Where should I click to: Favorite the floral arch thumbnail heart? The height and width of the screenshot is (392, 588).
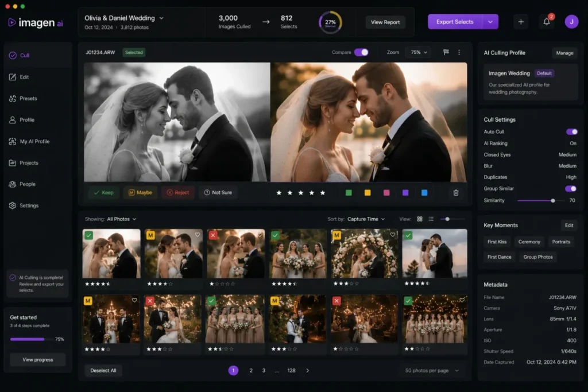(x=393, y=235)
